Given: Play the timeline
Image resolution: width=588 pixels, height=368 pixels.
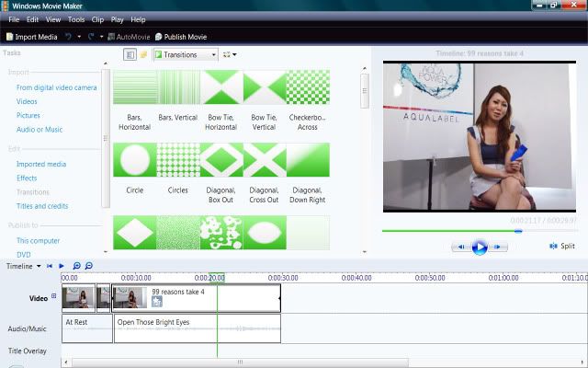Looking at the screenshot, I should pyautogui.click(x=62, y=266).
